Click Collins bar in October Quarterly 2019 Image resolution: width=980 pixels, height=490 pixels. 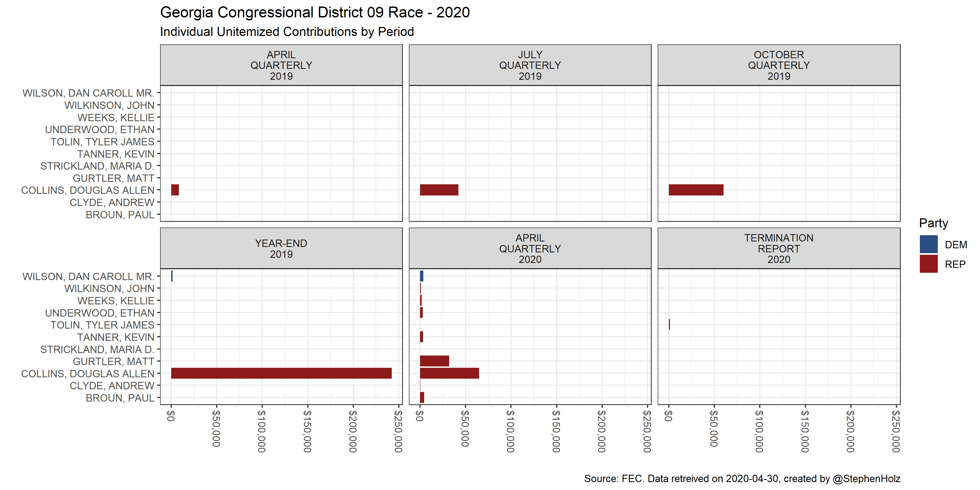tap(696, 190)
